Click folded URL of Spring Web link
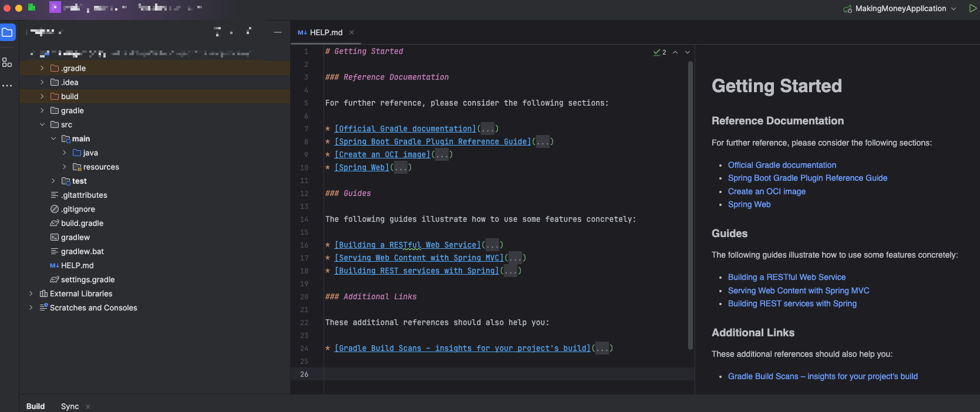This screenshot has height=412, width=980. tap(400, 167)
